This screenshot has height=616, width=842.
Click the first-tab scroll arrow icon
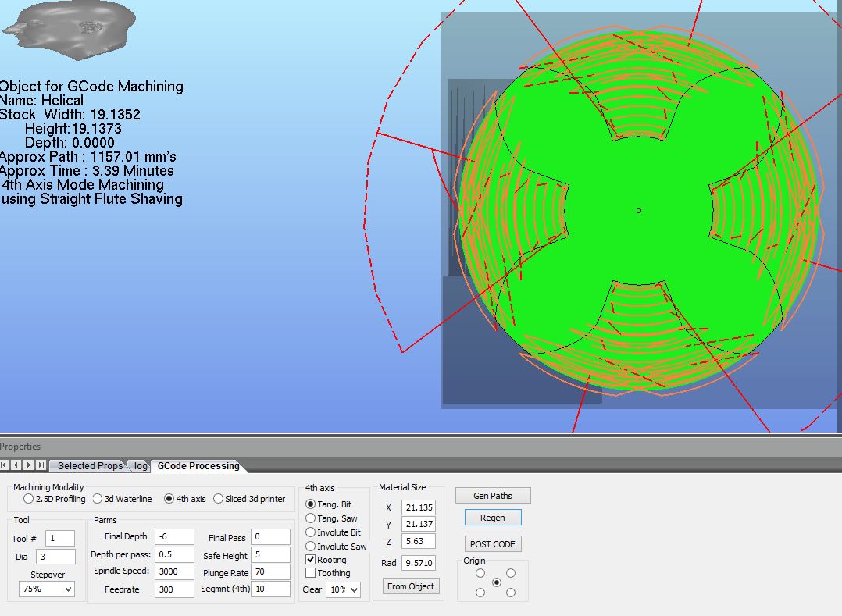[x=4, y=465]
